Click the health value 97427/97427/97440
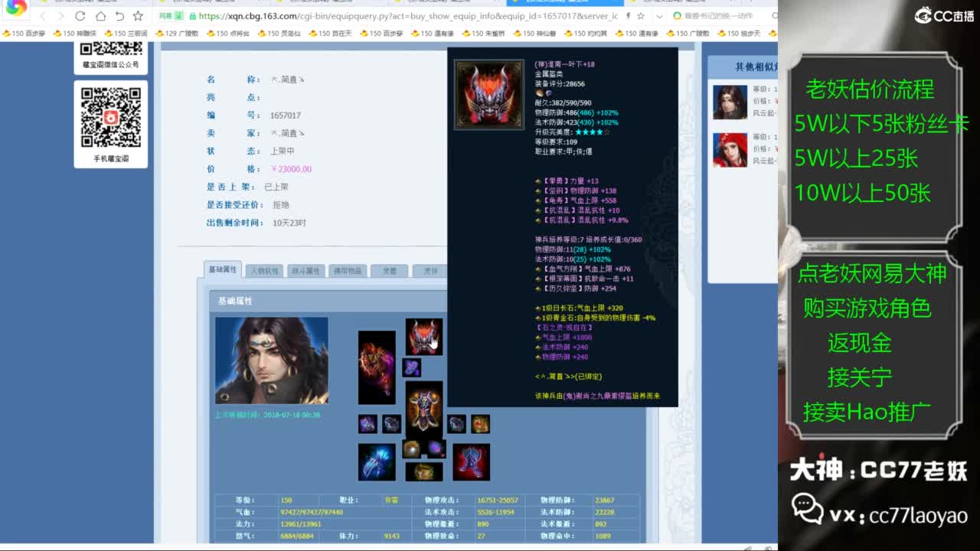Screen dimensions: 980x551 [312, 512]
